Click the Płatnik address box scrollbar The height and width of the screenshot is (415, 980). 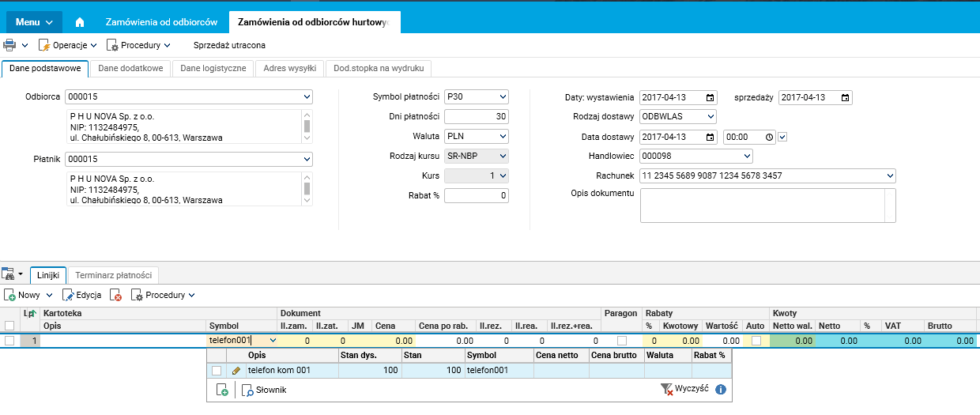307,189
